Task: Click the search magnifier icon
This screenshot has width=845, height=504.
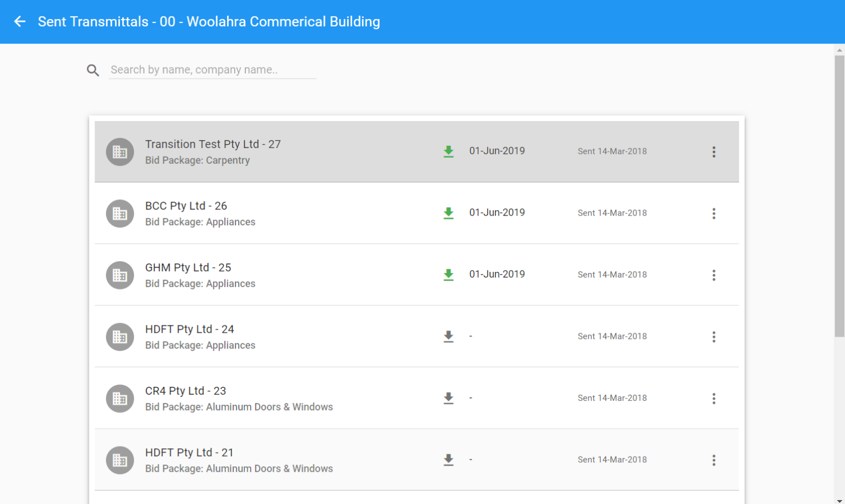Action: [92, 70]
